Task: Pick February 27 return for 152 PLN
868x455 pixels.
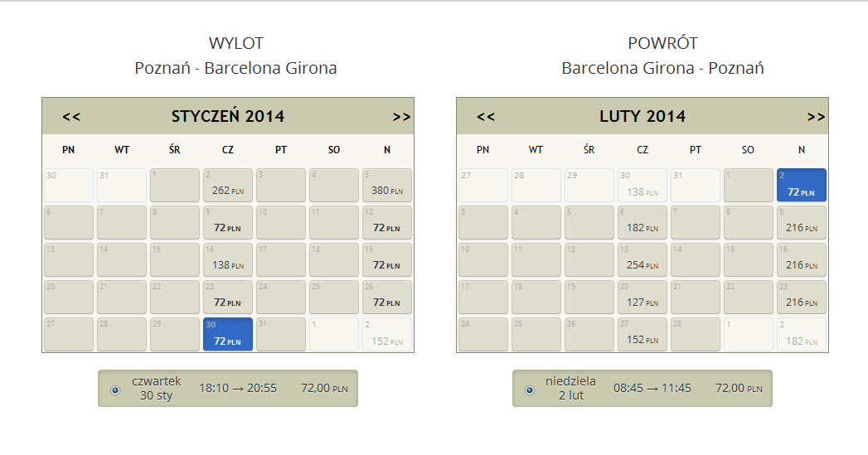Action: (643, 334)
